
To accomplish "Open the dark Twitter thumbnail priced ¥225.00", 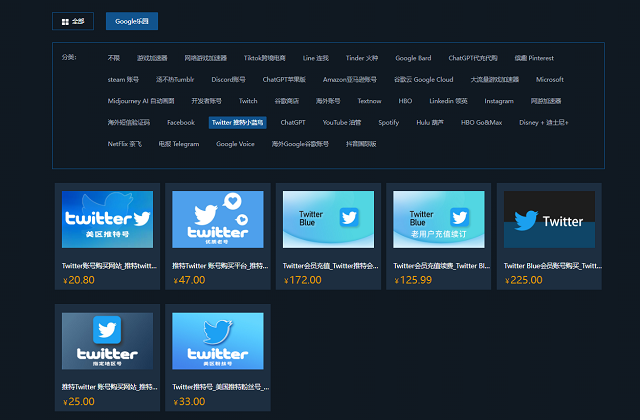I will 549,219.
